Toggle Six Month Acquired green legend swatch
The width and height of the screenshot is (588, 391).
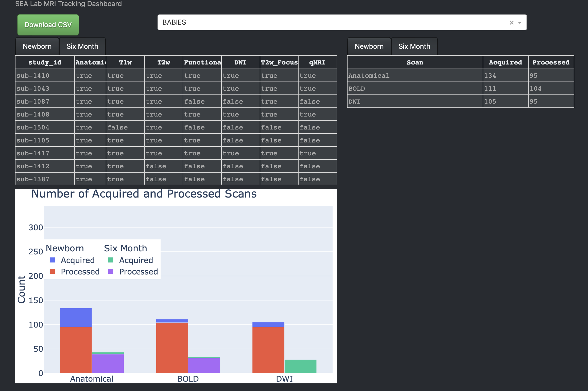111,260
